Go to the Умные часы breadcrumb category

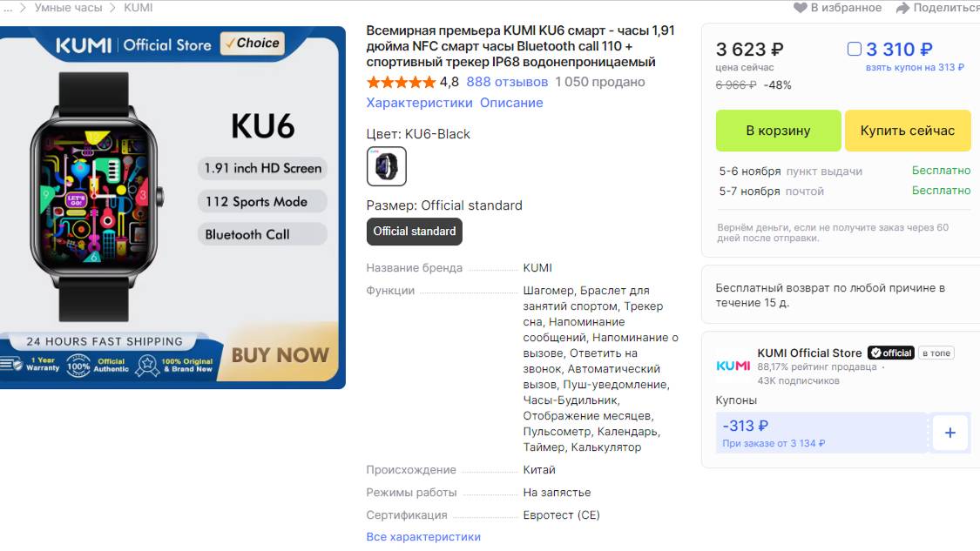click(68, 8)
